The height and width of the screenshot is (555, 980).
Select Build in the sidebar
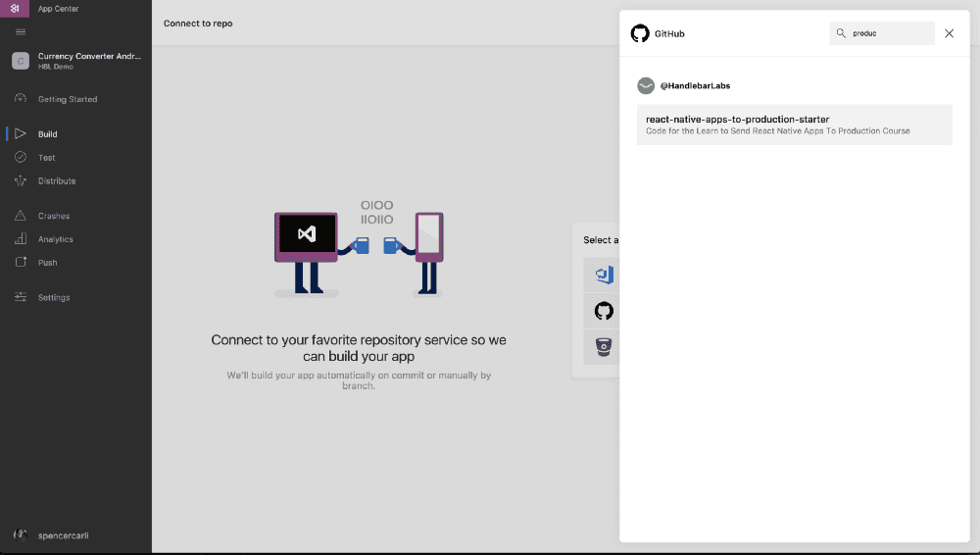coord(47,134)
